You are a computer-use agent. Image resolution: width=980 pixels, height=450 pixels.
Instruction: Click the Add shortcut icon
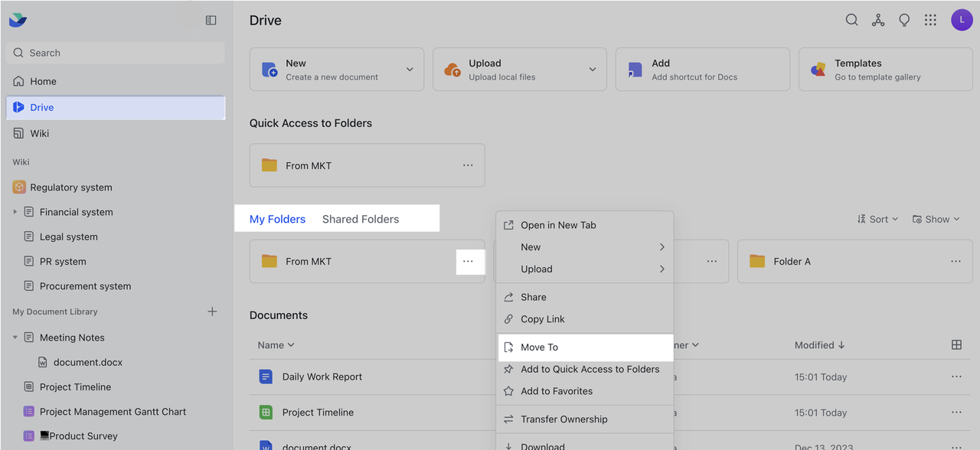click(635, 70)
